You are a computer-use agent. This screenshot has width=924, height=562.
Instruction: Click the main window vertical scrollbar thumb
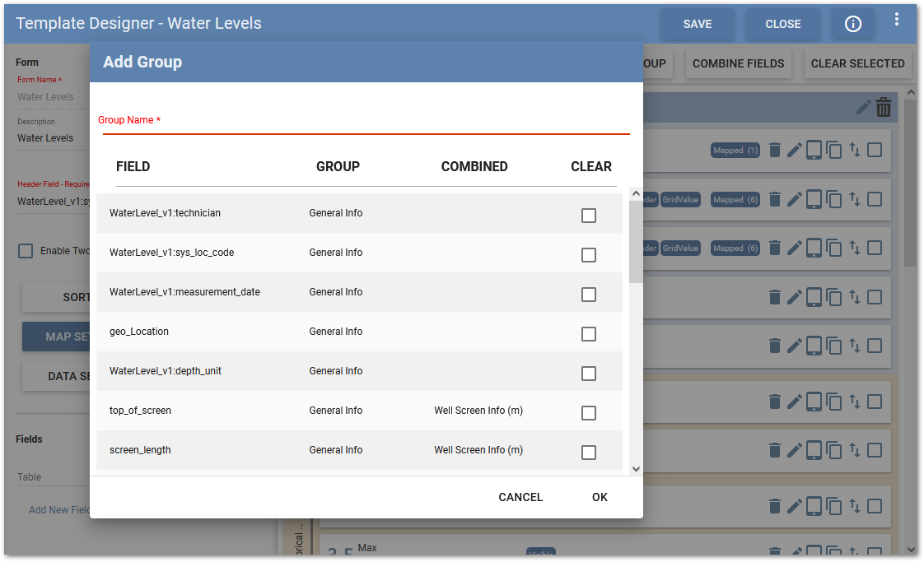pos(911,183)
